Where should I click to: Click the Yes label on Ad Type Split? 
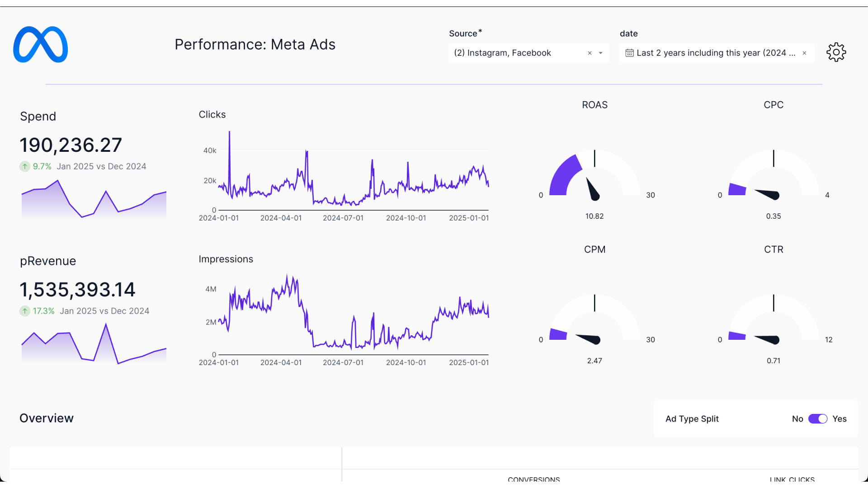click(840, 419)
